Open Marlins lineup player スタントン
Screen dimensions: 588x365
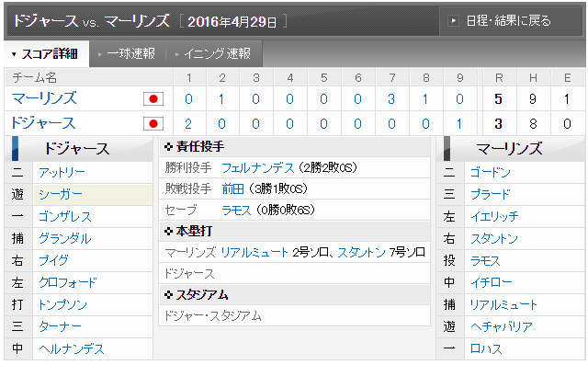494,238
